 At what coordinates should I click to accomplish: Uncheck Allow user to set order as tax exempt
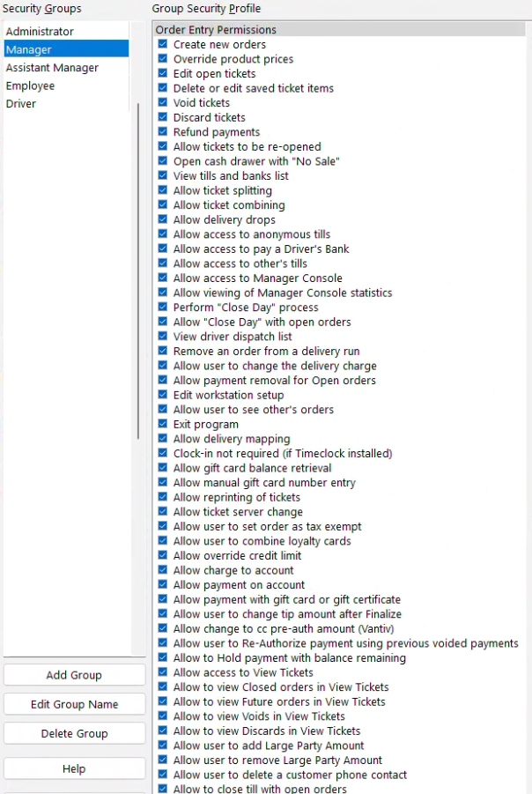point(162,526)
